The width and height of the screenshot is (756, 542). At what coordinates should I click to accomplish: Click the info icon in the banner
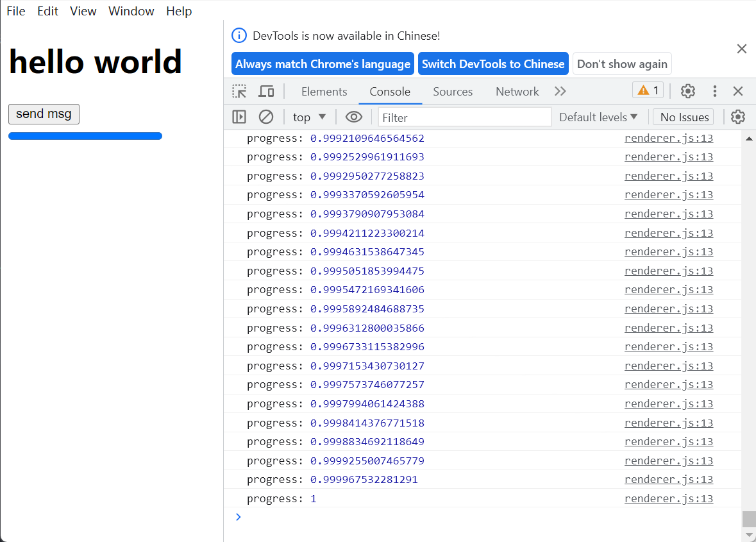(239, 36)
